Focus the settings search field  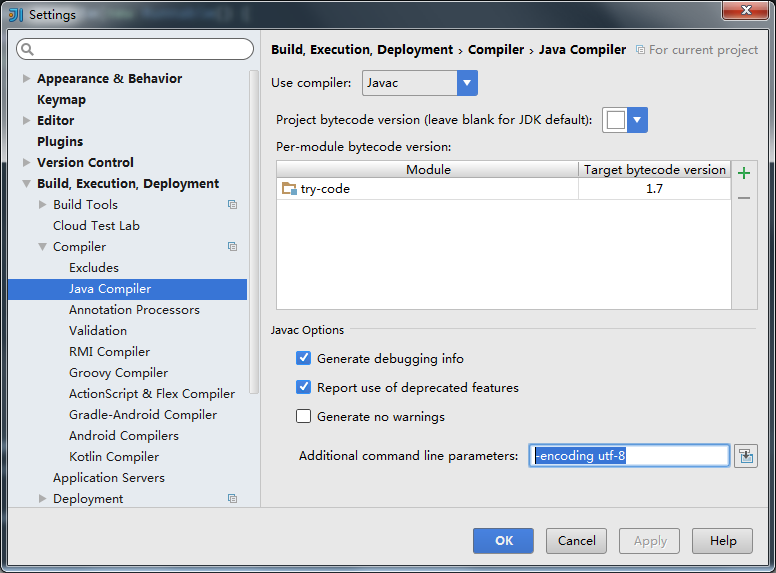pos(135,49)
